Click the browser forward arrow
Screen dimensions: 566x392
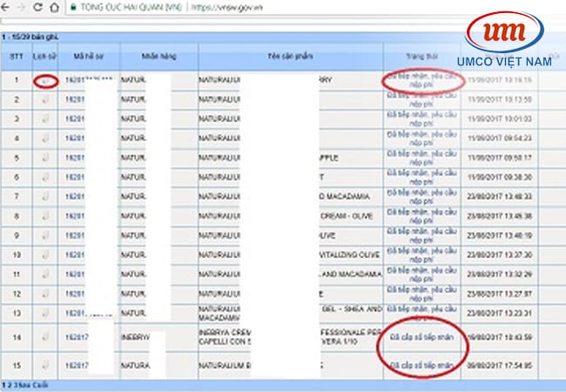pyautogui.click(x=22, y=7)
